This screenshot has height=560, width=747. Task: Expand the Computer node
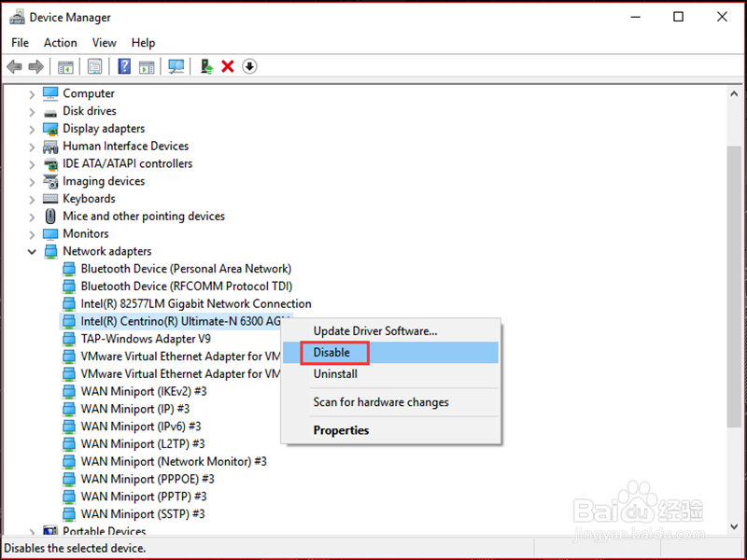(32, 95)
